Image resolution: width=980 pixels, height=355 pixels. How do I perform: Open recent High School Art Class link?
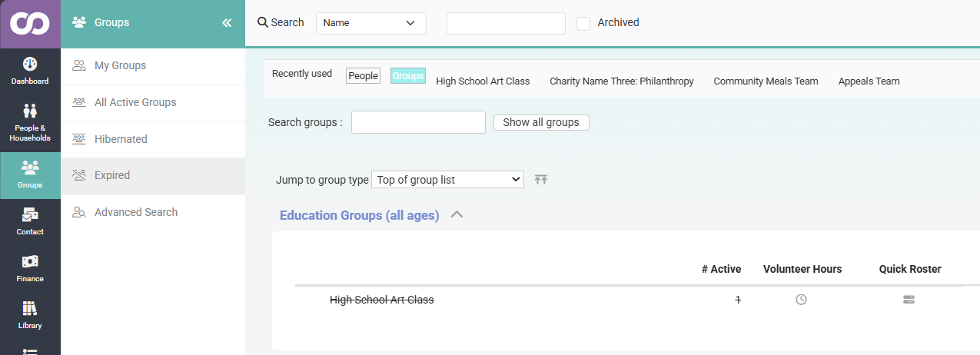coord(483,81)
